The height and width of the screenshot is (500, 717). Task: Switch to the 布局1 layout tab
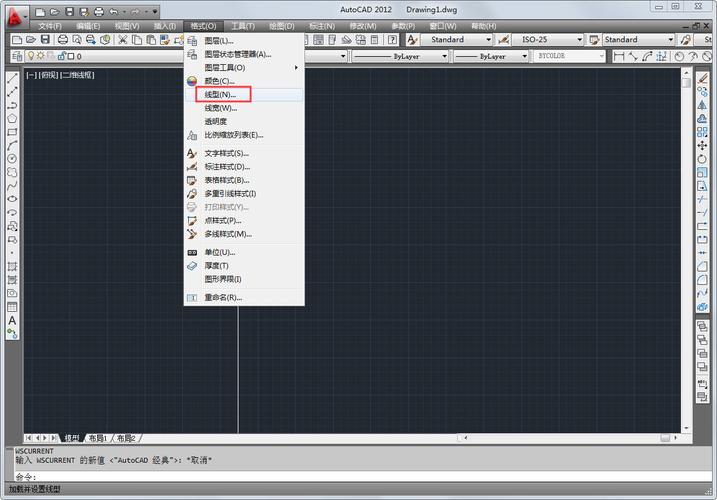(x=97, y=438)
